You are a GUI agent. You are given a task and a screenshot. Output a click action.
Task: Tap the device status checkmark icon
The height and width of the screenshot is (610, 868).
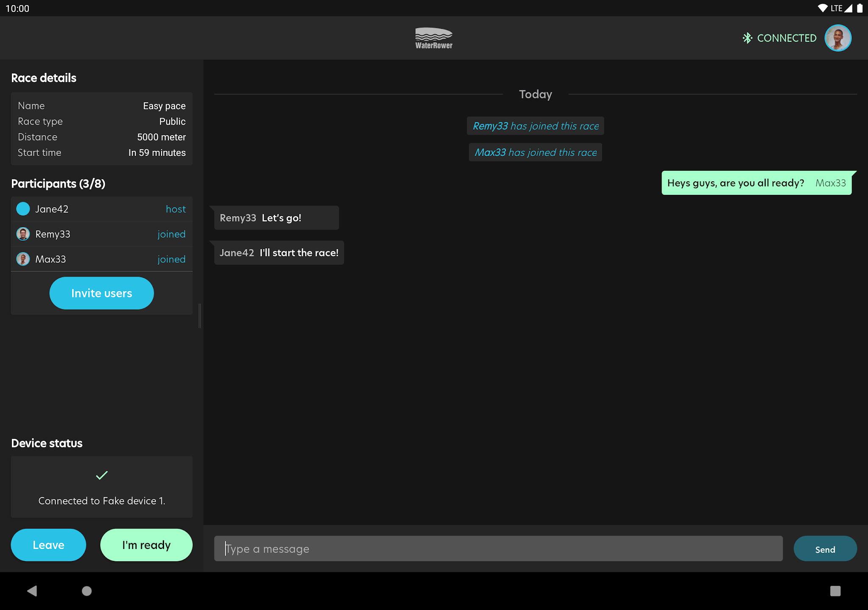coord(102,475)
